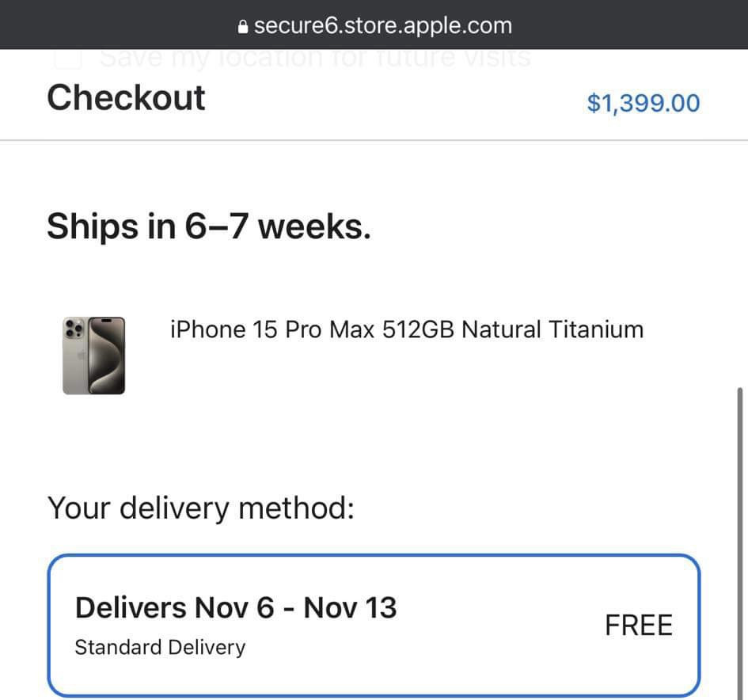Image resolution: width=748 pixels, height=700 pixels.
Task: Select the Delivers Nov 6 - Nov 13 option
Action: click(x=374, y=625)
